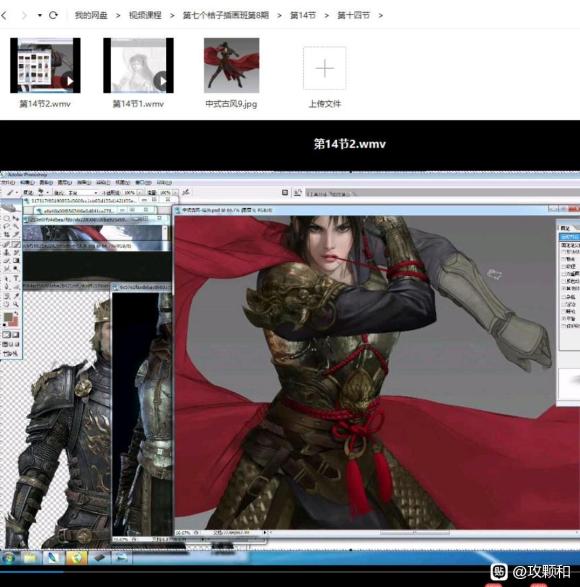Select the Type tool (T) in toolbox

16,278
